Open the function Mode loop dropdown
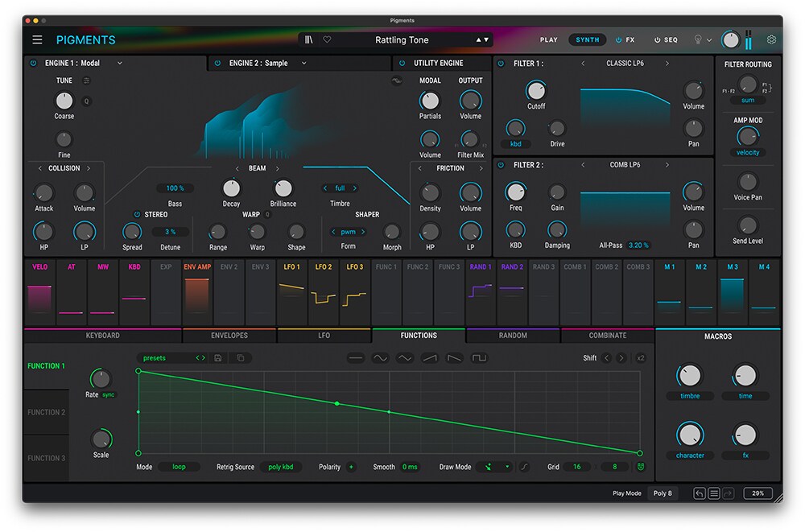The image size is (805, 532). (179, 467)
